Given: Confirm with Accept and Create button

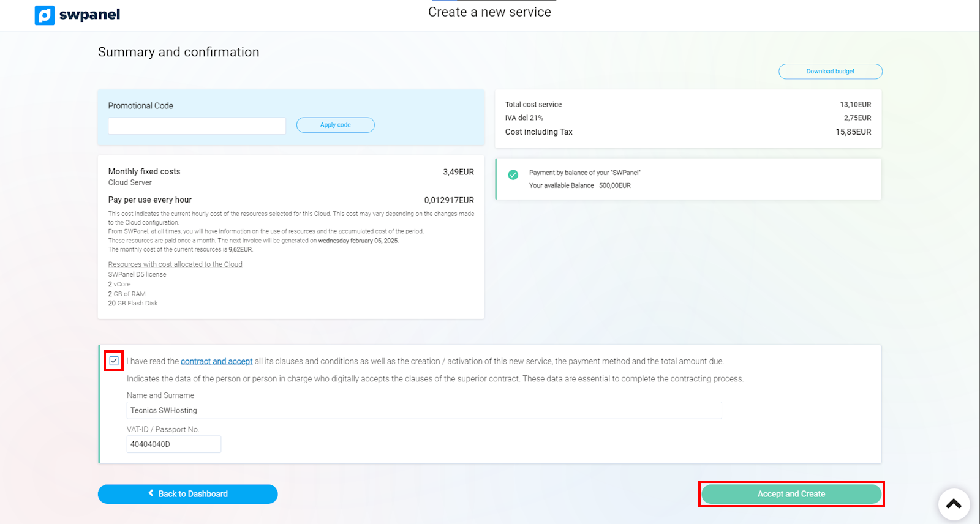Looking at the screenshot, I should tap(791, 494).
